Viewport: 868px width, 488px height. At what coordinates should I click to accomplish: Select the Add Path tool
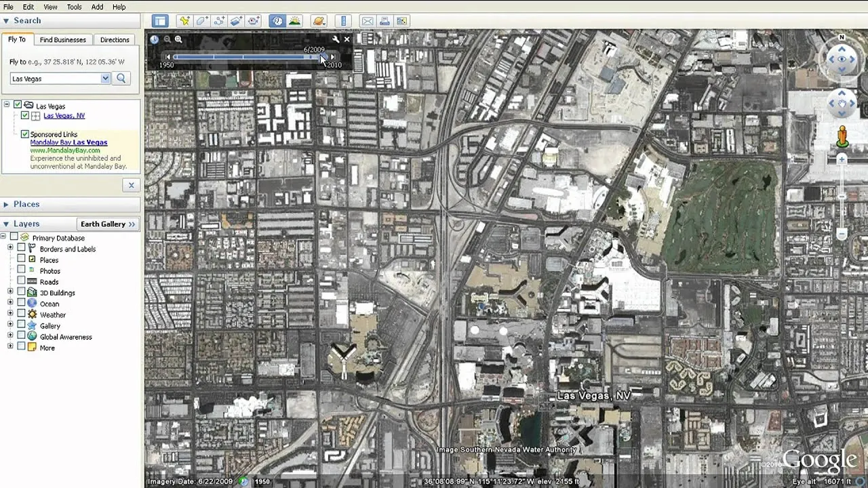point(219,21)
